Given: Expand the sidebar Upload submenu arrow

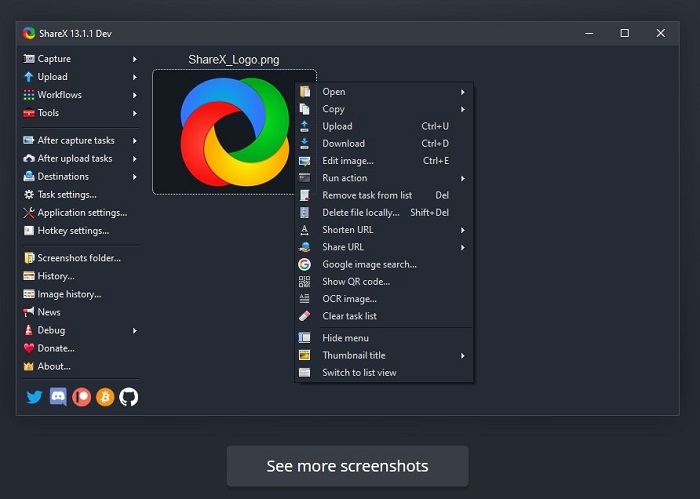Looking at the screenshot, I should (x=134, y=77).
